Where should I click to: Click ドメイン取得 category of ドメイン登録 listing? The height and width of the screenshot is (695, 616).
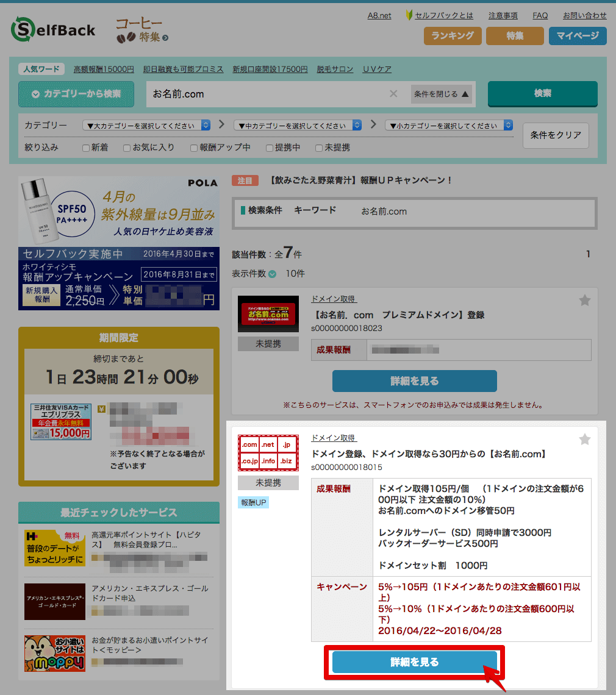pos(334,438)
